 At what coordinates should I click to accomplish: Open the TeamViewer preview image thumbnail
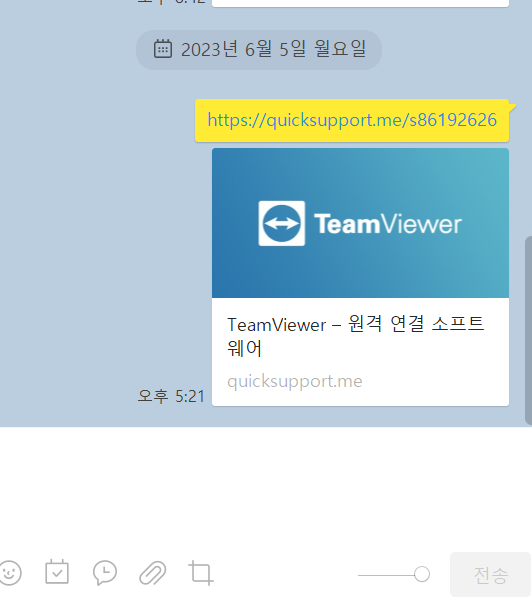[x=360, y=223]
